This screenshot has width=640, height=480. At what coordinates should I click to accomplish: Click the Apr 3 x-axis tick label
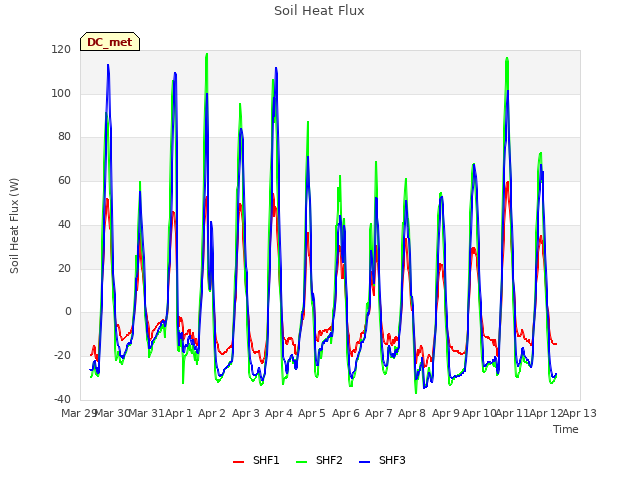click(246, 413)
